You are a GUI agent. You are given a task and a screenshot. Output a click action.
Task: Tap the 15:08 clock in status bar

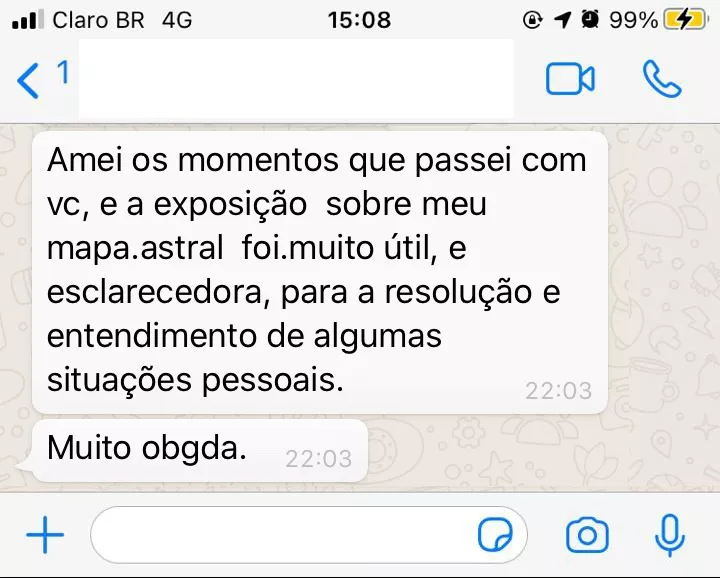point(359,20)
